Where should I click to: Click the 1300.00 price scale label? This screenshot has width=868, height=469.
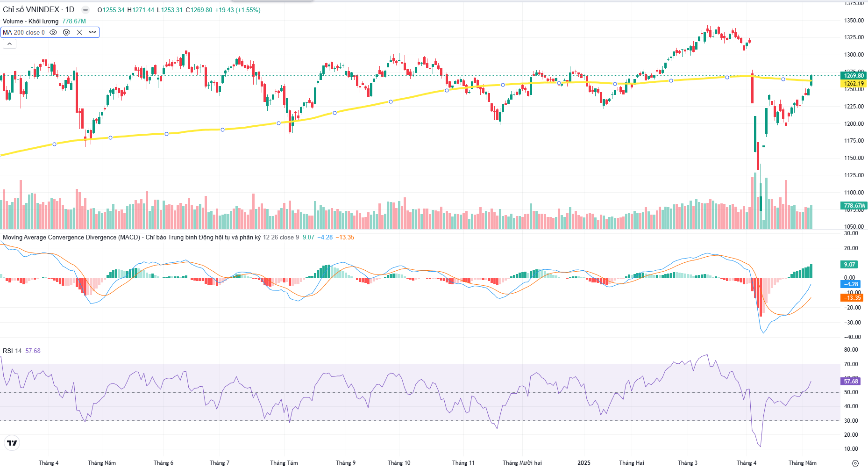(854, 55)
